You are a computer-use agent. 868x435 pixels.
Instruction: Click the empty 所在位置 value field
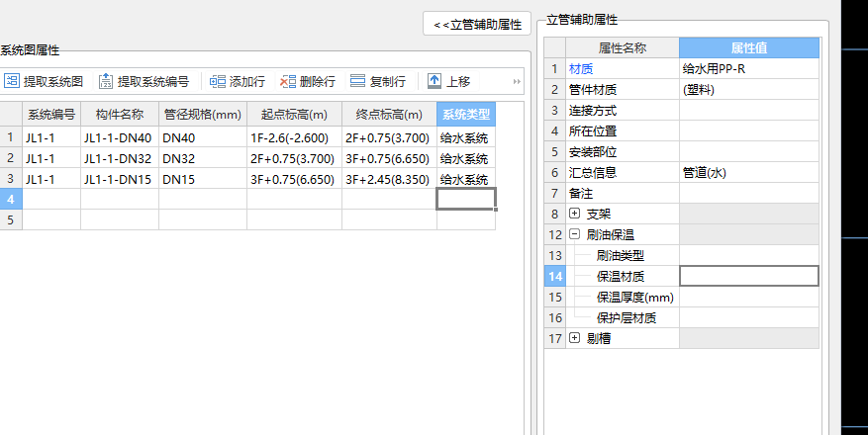point(749,131)
